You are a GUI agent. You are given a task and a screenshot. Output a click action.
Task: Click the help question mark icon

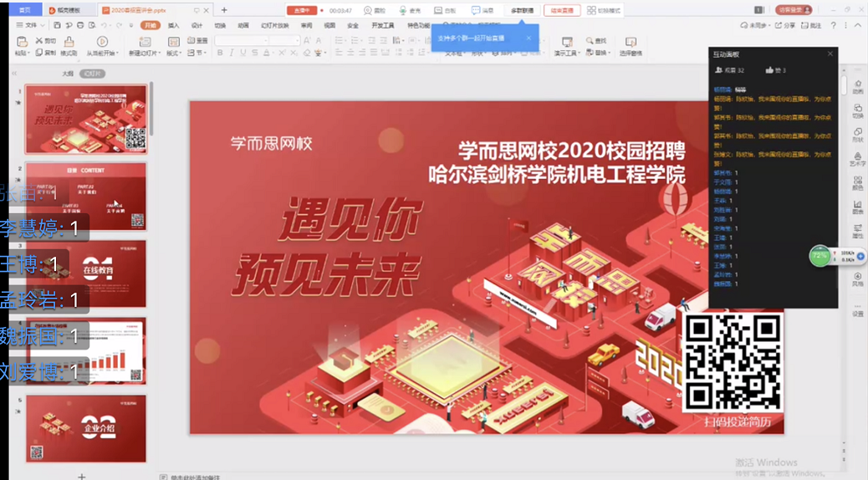pyautogui.click(x=833, y=25)
